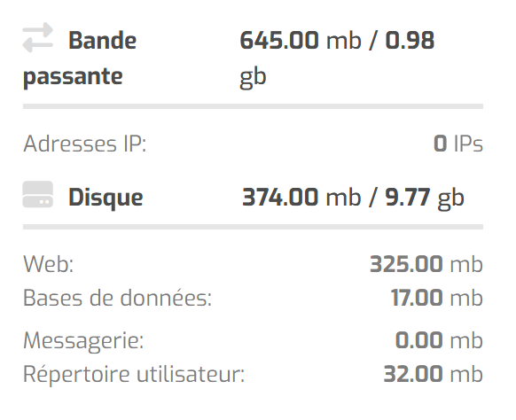Click the Bases de données label
This screenshot has width=516, height=420.
[118, 298]
